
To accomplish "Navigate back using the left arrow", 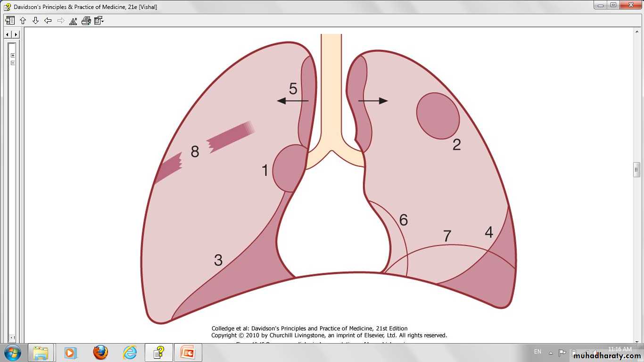I will pyautogui.click(x=48, y=21).
